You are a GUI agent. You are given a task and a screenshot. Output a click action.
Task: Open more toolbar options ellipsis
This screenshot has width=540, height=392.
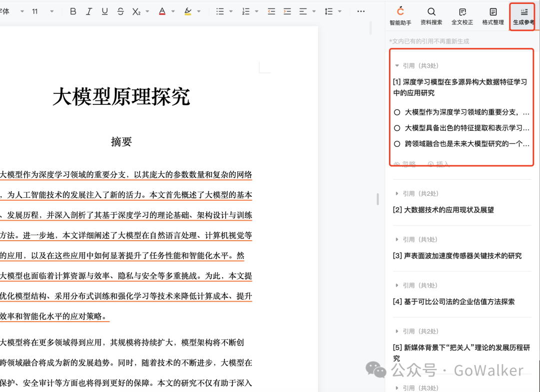point(360,11)
